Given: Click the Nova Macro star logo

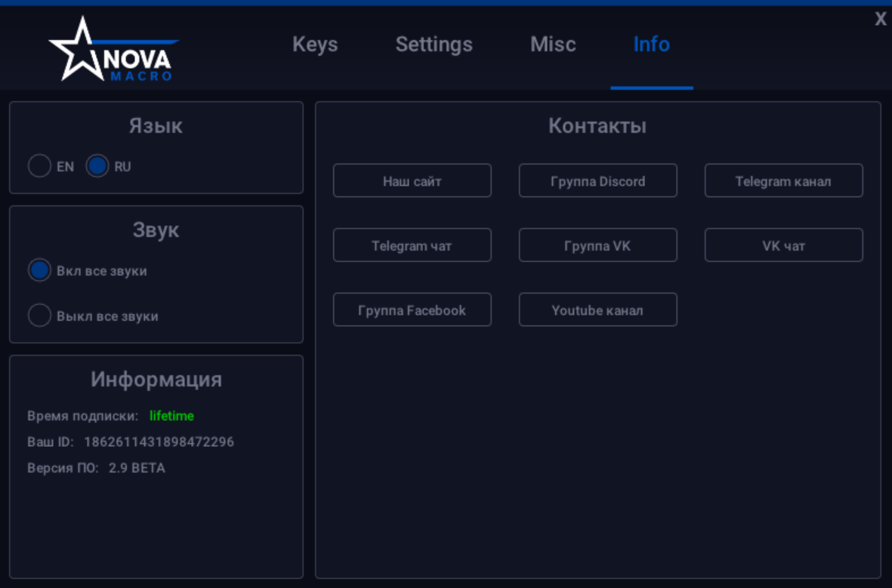Looking at the screenshot, I should click(113, 51).
